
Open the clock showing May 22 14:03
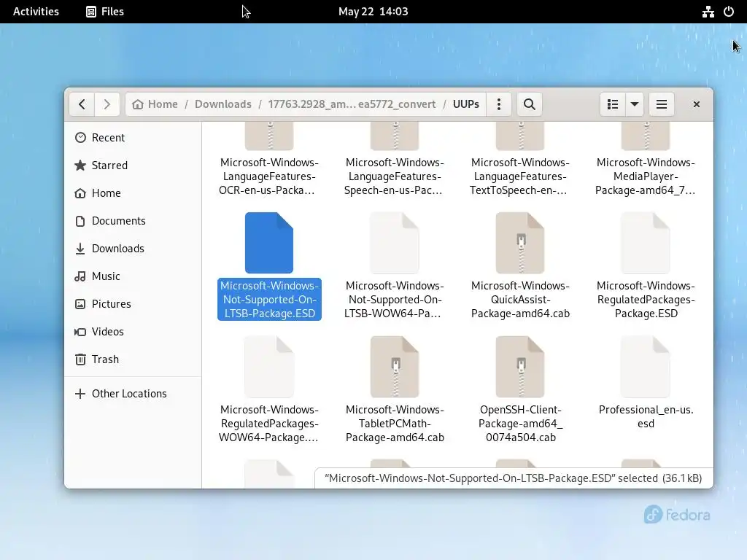[x=373, y=12]
